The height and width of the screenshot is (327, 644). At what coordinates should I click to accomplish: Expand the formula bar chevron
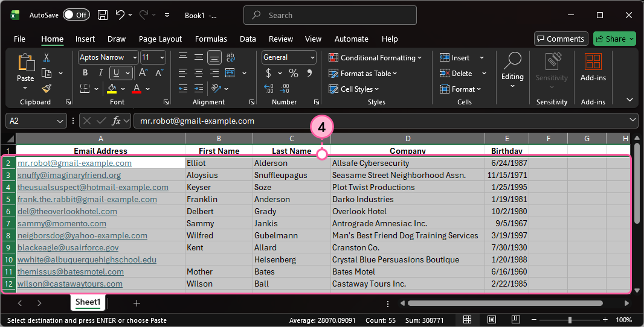coord(633,120)
